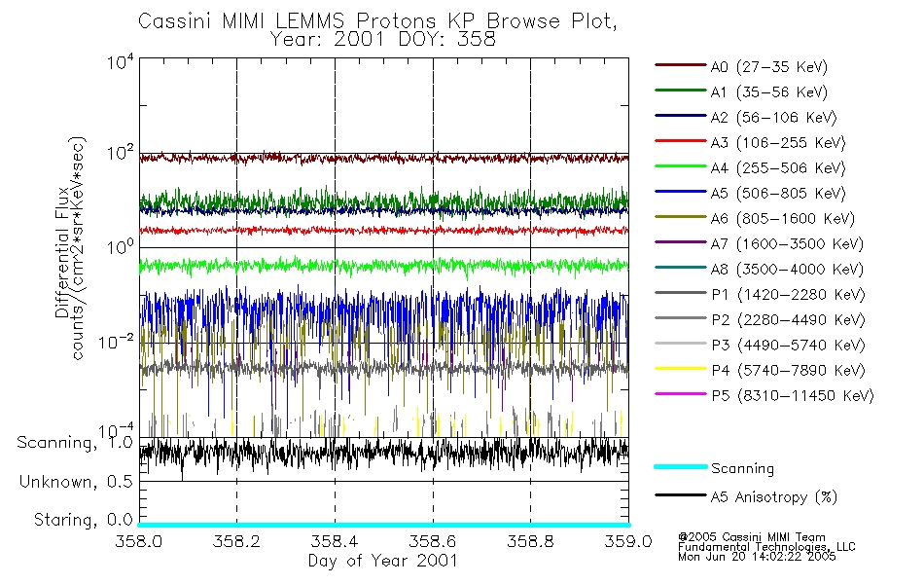This screenshot has width=924, height=584.
Task: Click the magenta P5 legend line swatch
Action: (x=681, y=393)
